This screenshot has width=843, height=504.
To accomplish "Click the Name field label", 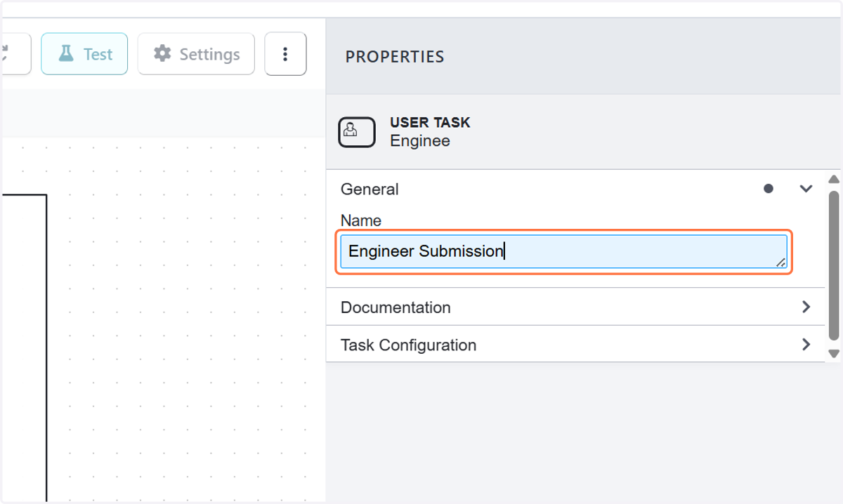I will (x=361, y=220).
